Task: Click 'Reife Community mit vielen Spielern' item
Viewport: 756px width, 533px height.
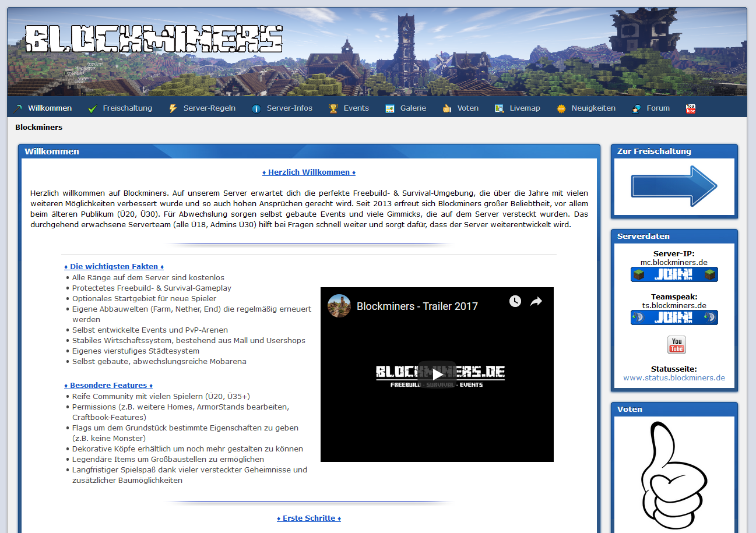Action: pyautogui.click(x=161, y=396)
